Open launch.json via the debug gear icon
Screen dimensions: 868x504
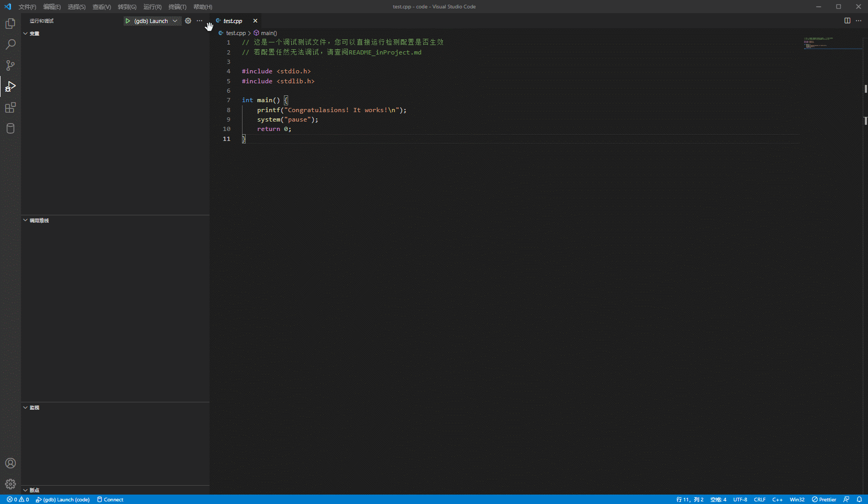point(188,21)
